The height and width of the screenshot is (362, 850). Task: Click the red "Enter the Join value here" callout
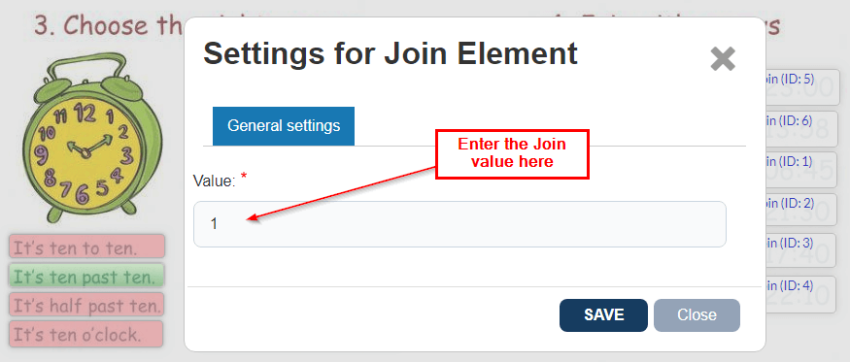(x=512, y=154)
